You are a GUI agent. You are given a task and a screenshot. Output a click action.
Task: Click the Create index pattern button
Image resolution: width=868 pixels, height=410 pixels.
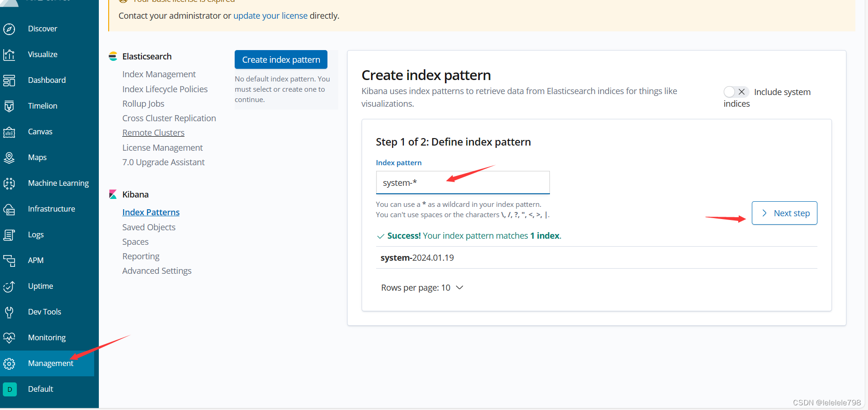pyautogui.click(x=281, y=59)
